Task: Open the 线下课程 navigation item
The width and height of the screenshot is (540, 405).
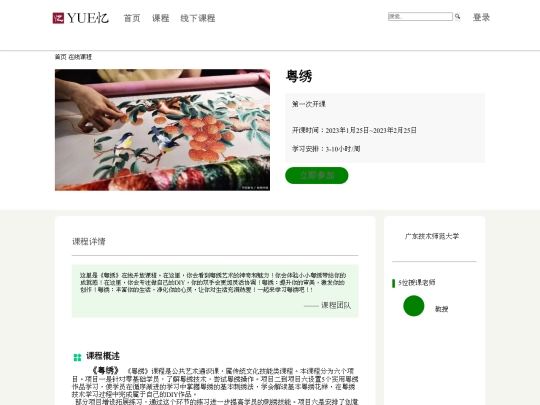Action: [198, 18]
